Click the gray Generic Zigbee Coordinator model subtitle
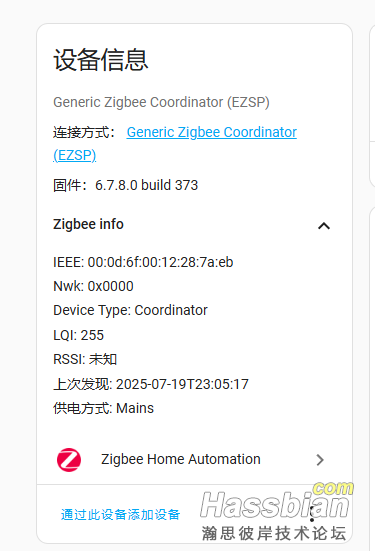The height and width of the screenshot is (551, 375). pyautogui.click(x=161, y=102)
